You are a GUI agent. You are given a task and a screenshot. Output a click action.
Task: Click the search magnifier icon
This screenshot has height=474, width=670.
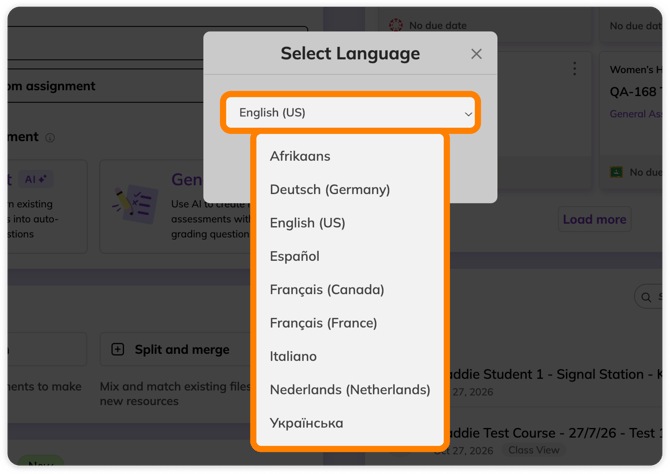tap(646, 297)
